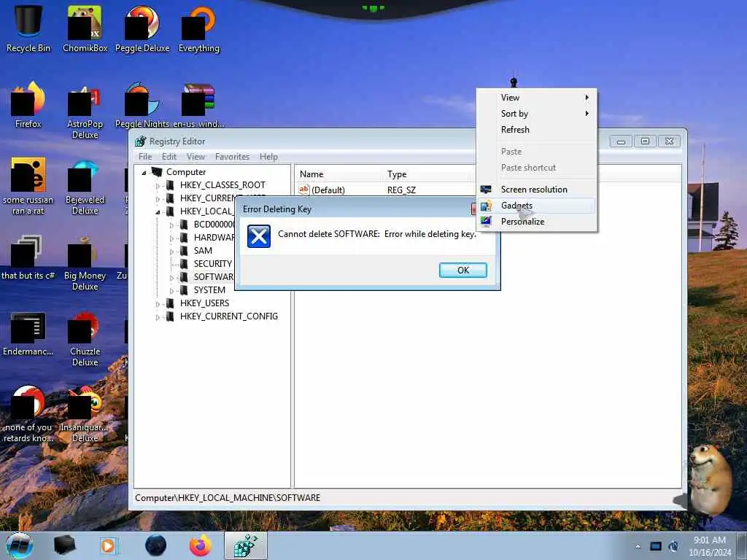This screenshot has width=747, height=560.
Task: Open the Favorites menu in Registry Editor
Action: pyautogui.click(x=232, y=157)
